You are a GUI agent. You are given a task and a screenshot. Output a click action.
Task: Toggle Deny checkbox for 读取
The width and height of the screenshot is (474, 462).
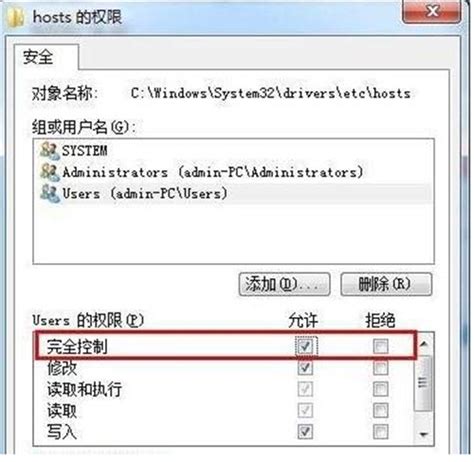tap(380, 410)
